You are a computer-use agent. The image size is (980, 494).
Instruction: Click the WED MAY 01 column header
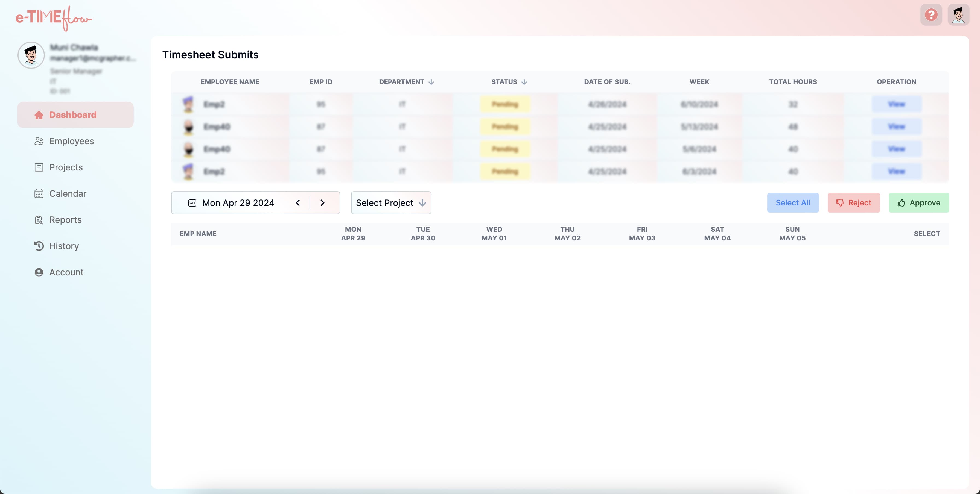point(494,234)
